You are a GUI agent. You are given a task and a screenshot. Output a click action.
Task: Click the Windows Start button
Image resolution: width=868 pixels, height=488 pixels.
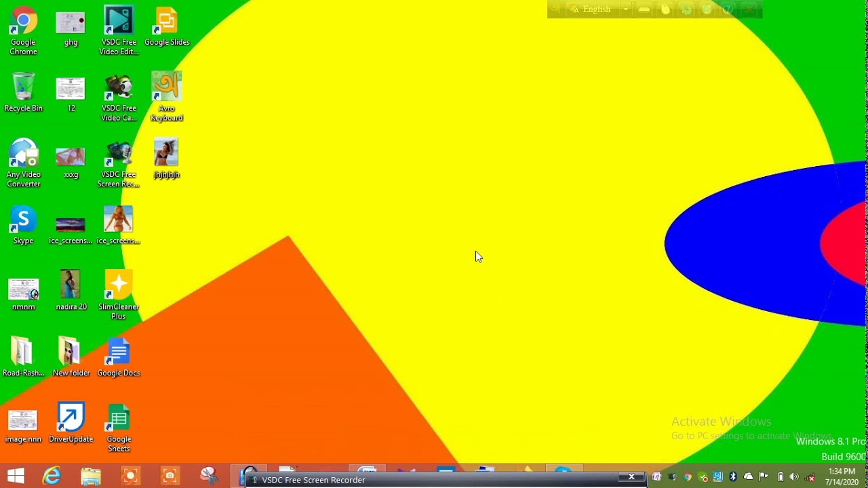tap(16, 476)
